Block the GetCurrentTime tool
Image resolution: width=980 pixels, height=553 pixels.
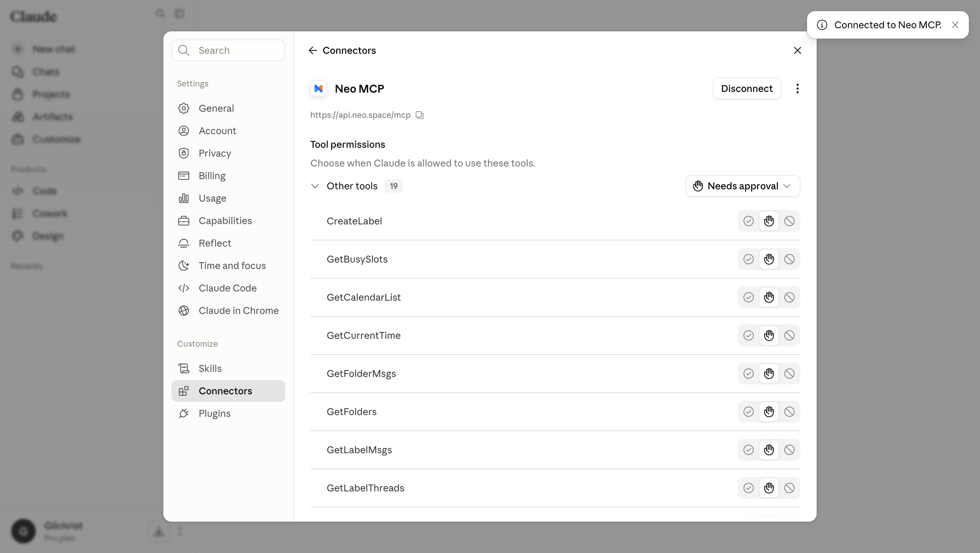point(789,335)
